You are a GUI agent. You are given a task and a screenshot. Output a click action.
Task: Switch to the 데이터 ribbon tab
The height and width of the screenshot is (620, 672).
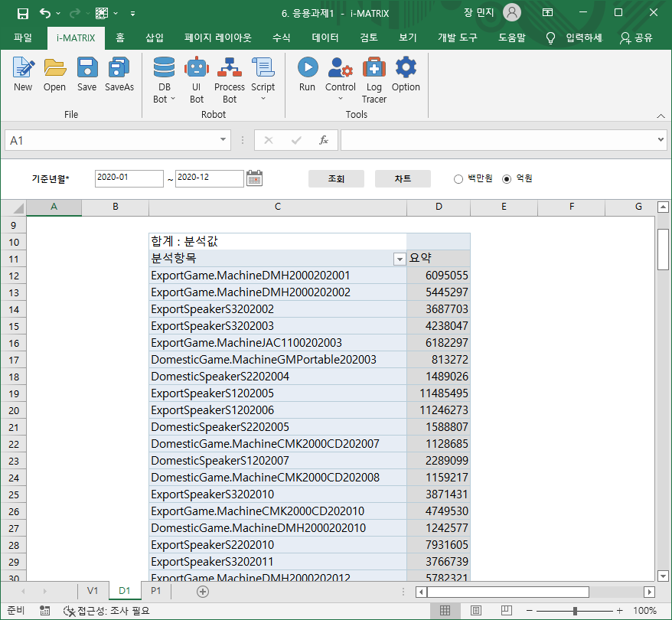pos(325,38)
